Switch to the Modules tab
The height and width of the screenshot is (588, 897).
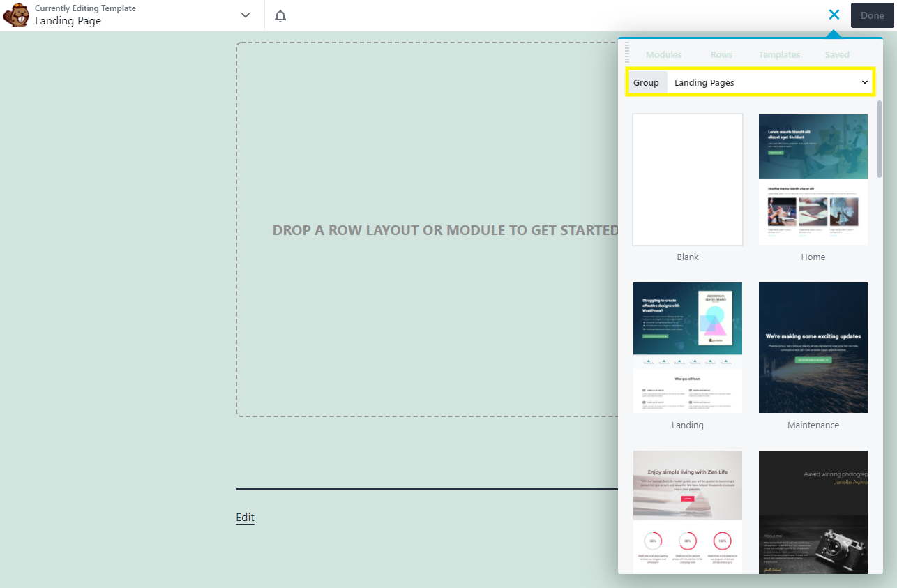pos(663,54)
